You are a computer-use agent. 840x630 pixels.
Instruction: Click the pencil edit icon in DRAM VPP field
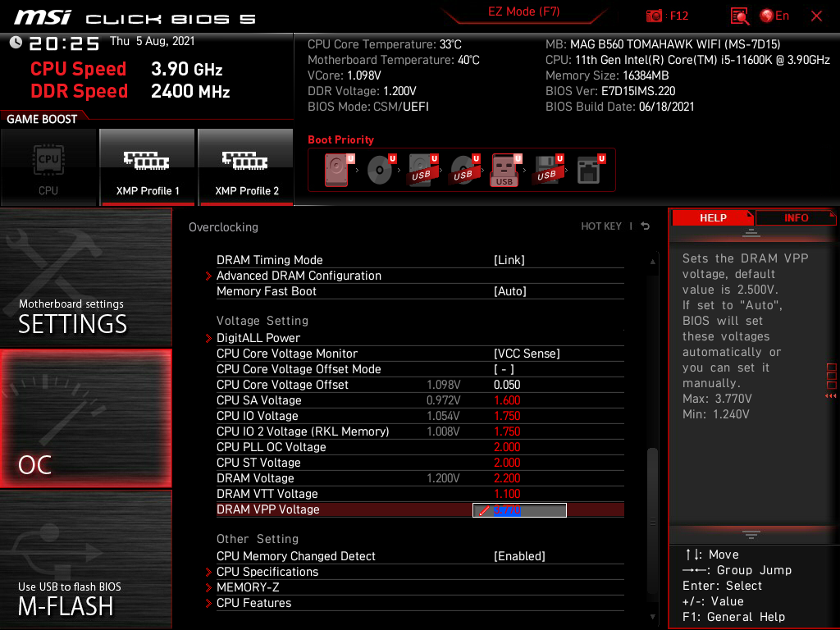point(484,510)
